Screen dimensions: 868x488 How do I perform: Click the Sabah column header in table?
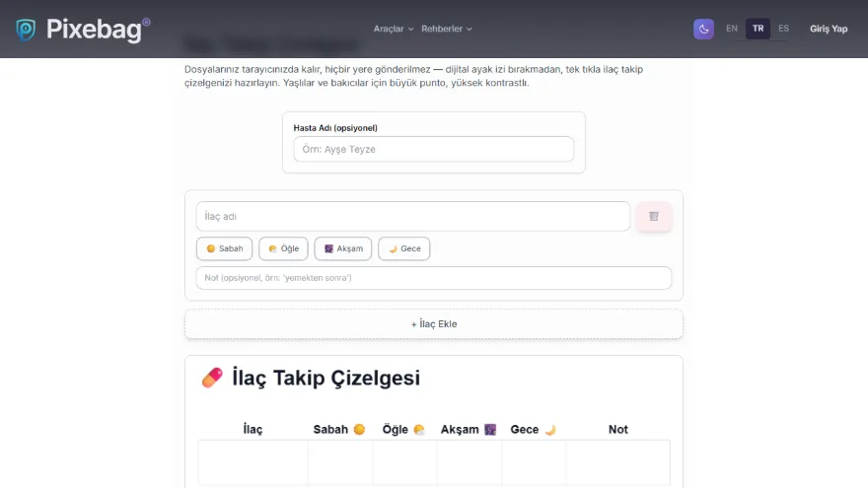point(339,430)
